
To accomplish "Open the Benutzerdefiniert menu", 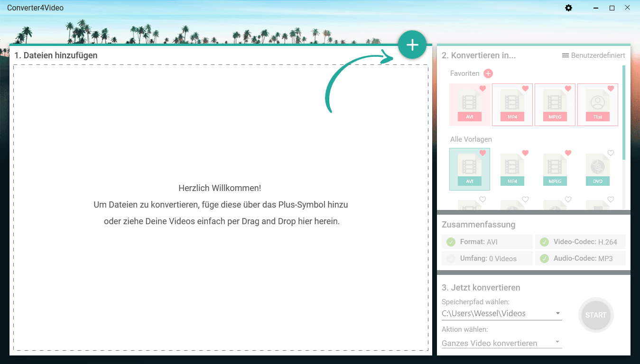I will [594, 55].
